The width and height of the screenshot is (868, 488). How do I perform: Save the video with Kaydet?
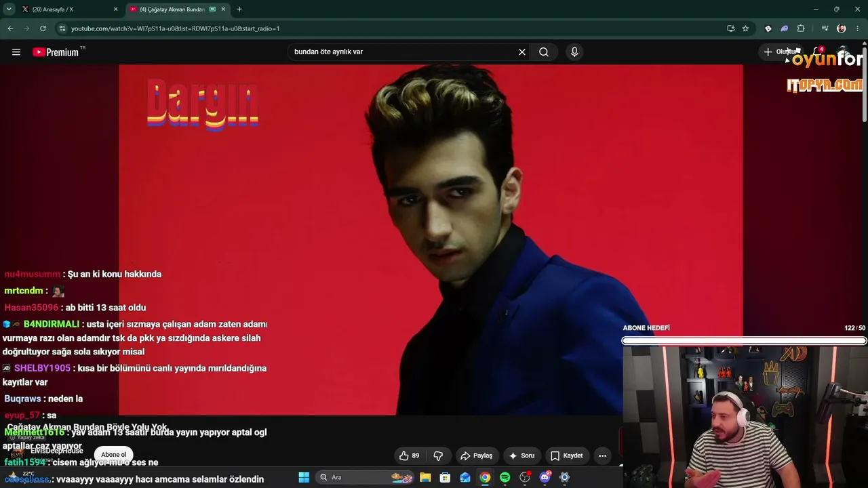tap(566, 455)
